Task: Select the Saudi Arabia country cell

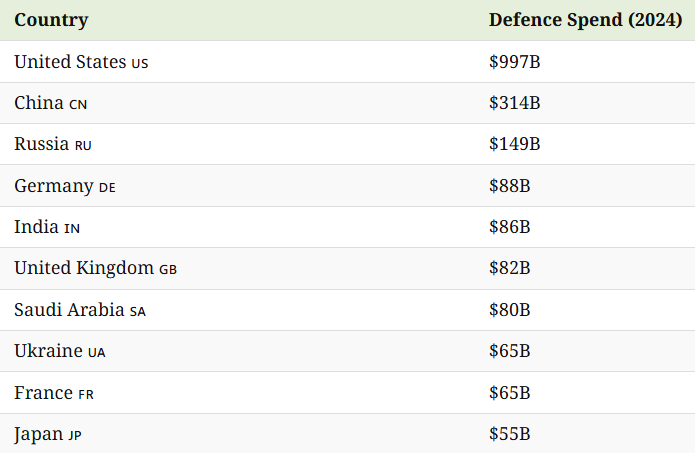Action: pos(80,310)
